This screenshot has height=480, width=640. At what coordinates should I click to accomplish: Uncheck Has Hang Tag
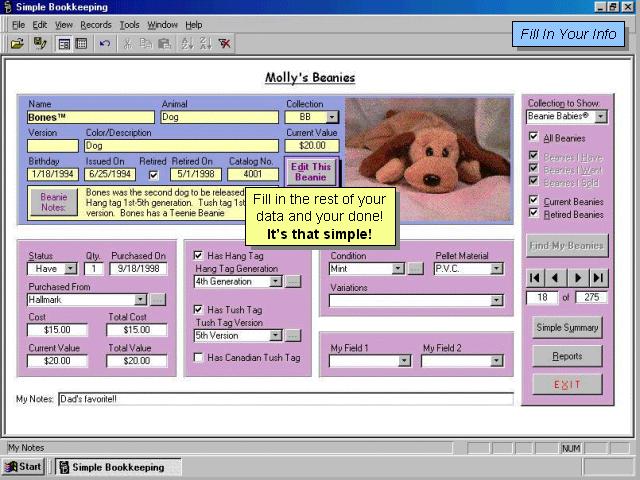click(199, 255)
